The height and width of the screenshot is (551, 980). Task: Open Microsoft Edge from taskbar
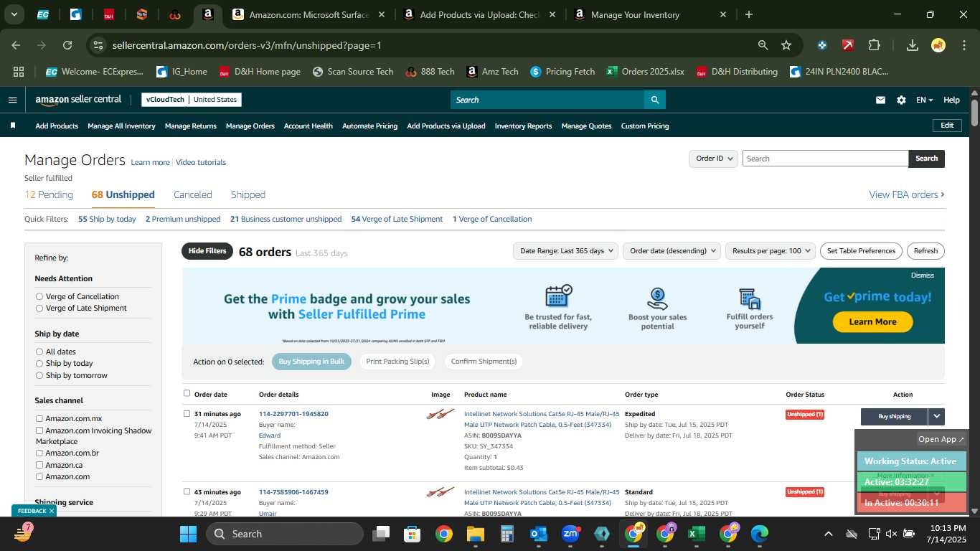(x=759, y=534)
